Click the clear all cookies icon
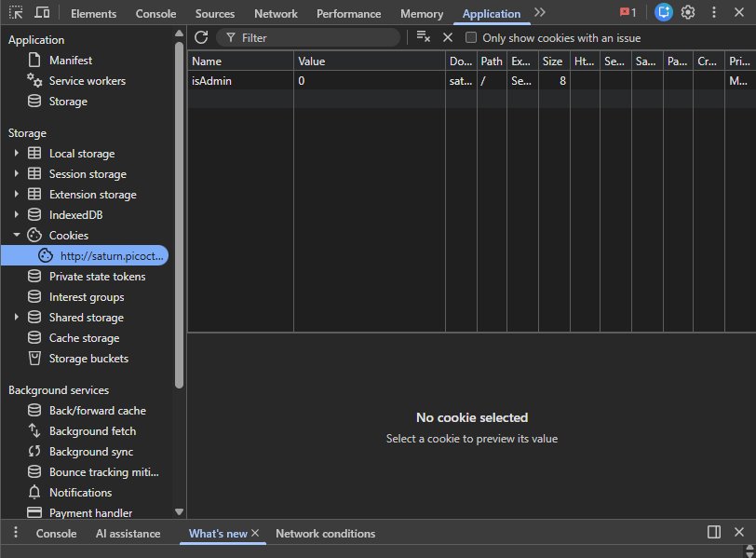 (423, 36)
